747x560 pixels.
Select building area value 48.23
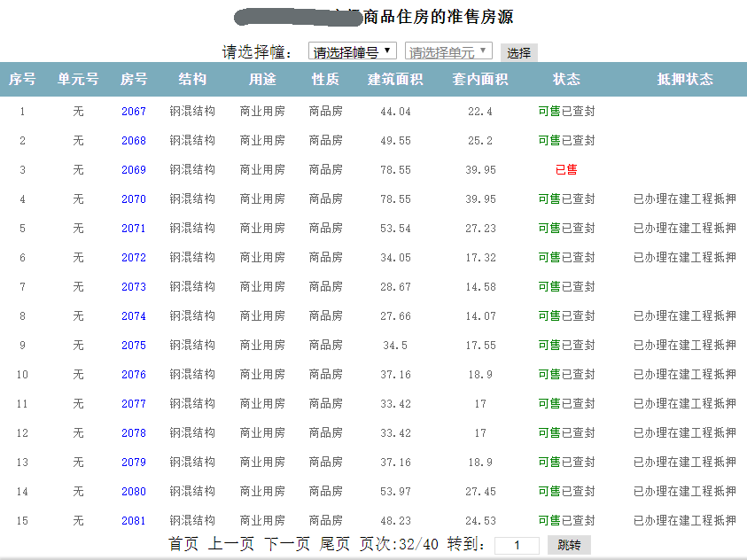click(395, 521)
